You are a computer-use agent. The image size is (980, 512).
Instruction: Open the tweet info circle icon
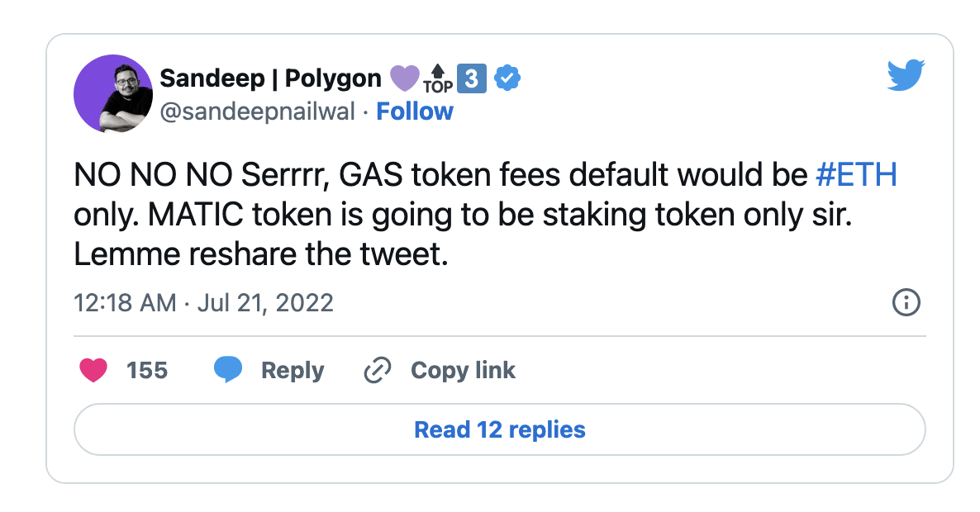point(906,303)
